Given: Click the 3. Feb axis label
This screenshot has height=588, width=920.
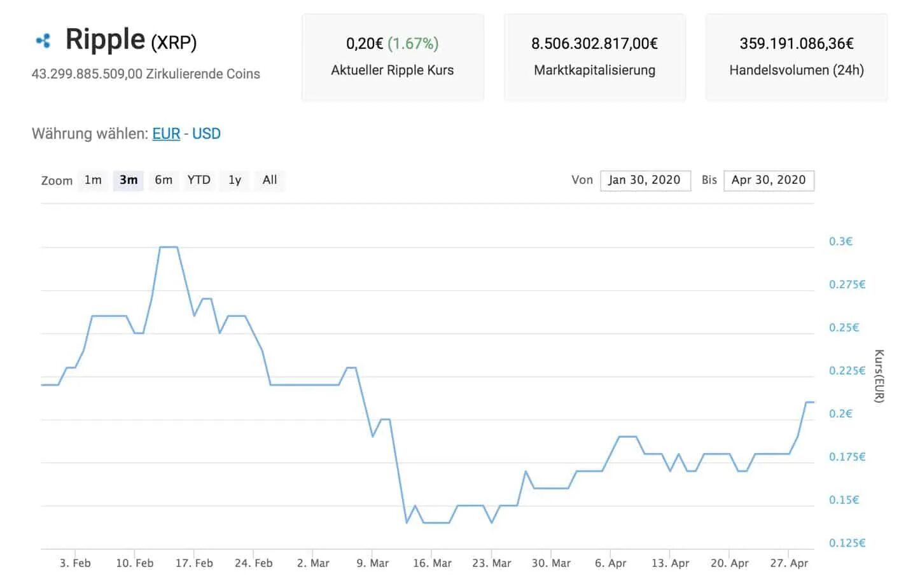Looking at the screenshot, I should click(75, 563).
